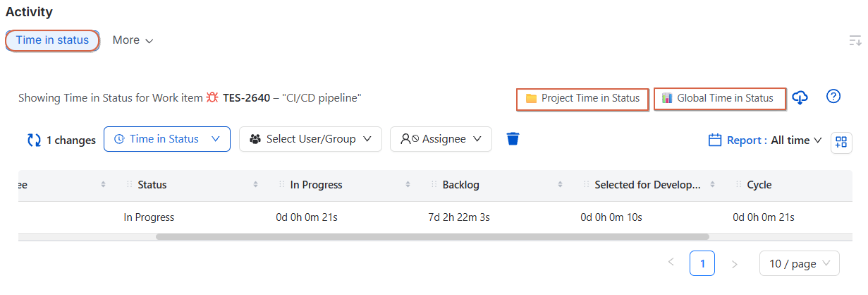Grab the In Progress column drag handle

(282, 185)
